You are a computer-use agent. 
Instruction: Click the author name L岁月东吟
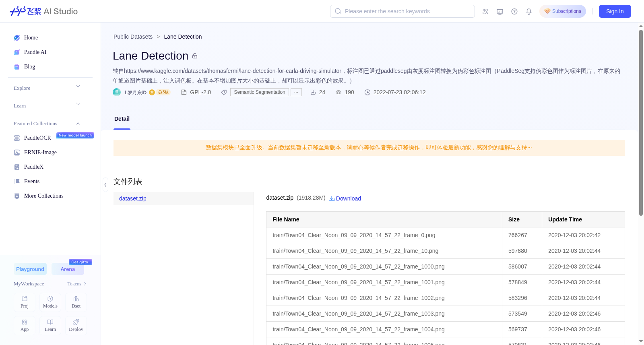pos(136,93)
